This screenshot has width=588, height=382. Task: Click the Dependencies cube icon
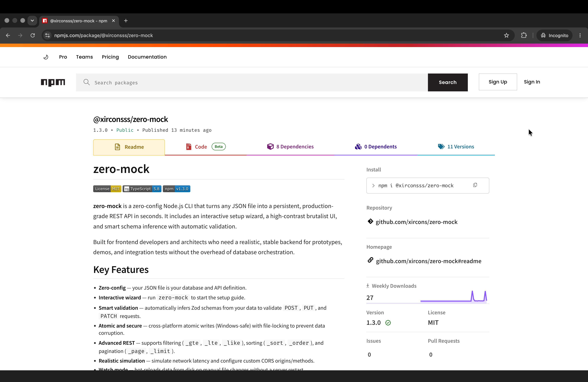point(270,147)
